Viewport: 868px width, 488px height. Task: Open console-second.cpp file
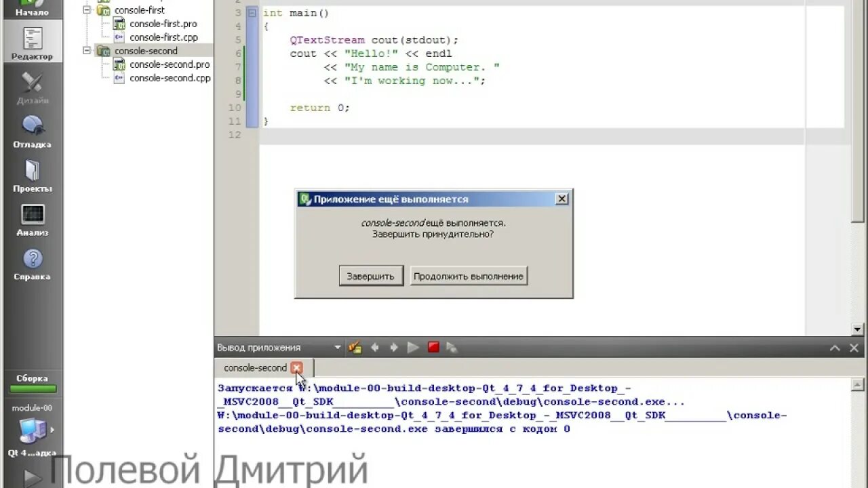coord(170,78)
